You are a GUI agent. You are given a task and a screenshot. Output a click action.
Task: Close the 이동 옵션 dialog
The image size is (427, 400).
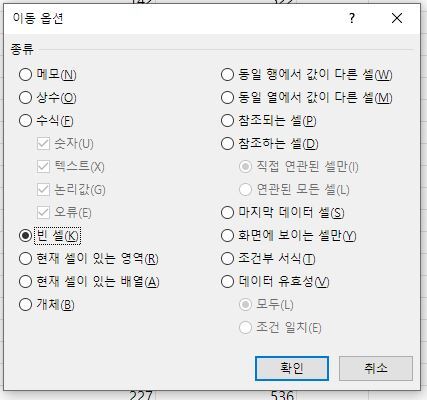(397, 18)
